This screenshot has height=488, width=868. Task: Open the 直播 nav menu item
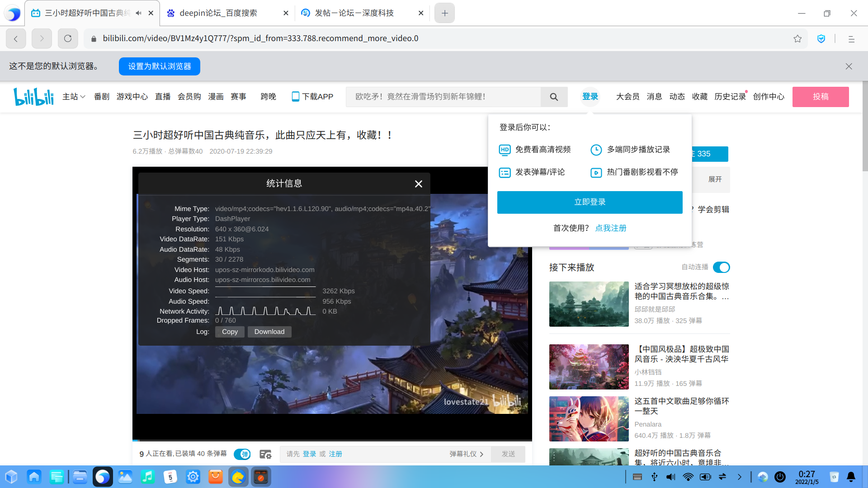163,97
